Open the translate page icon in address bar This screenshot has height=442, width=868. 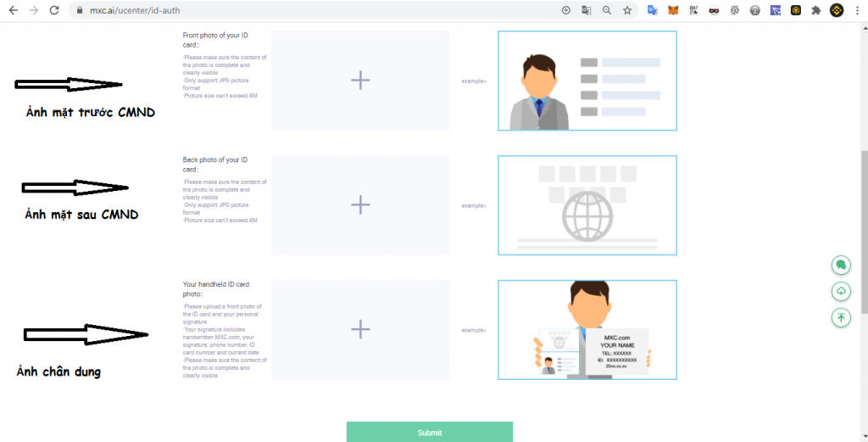(587, 10)
